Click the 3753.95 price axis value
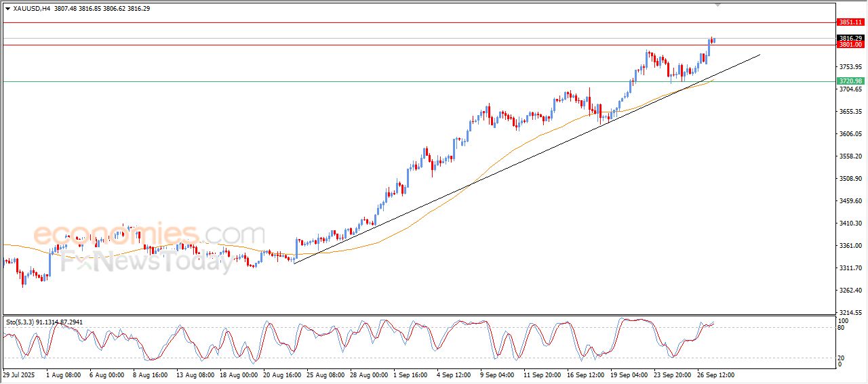The width and height of the screenshot is (868, 384). pos(850,67)
